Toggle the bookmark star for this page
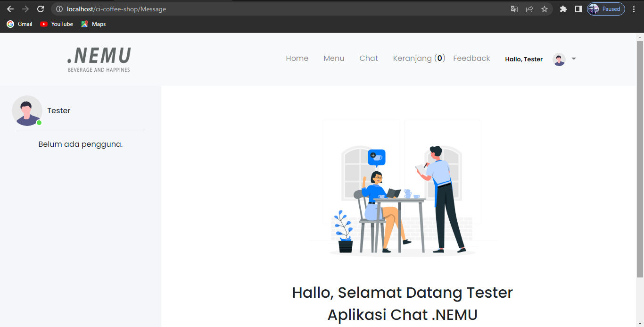Viewport: 644px width, 327px height. coord(545,9)
